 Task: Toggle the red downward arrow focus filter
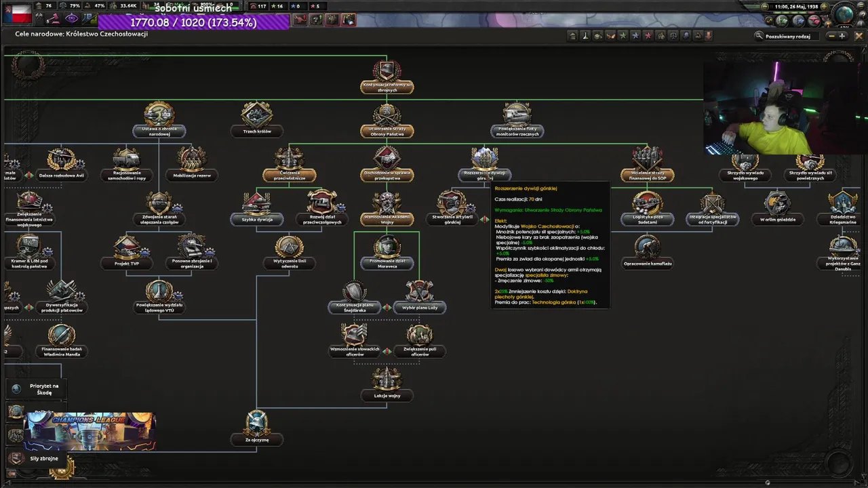click(x=709, y=36)
